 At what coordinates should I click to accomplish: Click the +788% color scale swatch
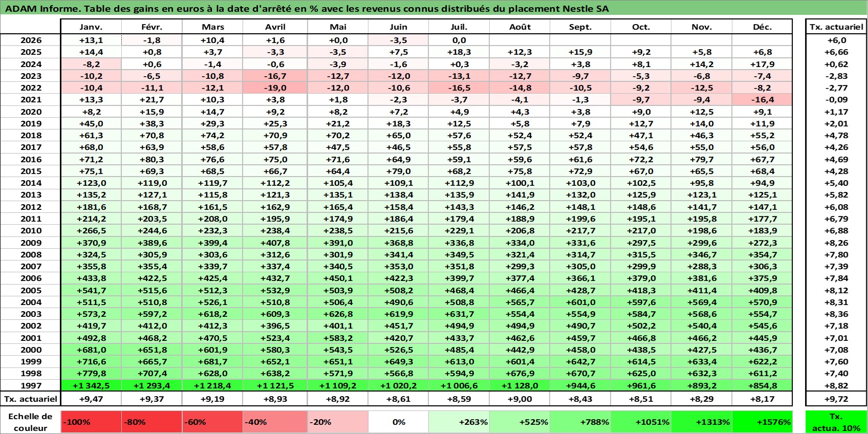580,422
